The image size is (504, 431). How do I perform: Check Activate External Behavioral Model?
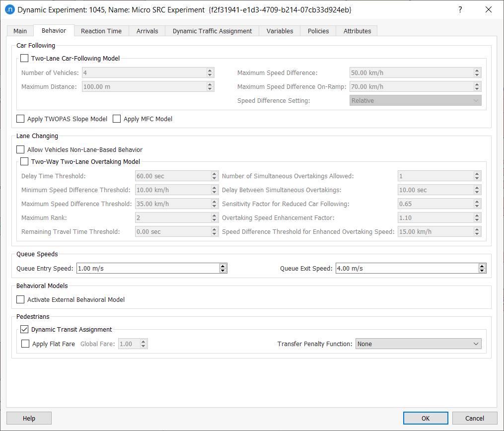[20, 299]
